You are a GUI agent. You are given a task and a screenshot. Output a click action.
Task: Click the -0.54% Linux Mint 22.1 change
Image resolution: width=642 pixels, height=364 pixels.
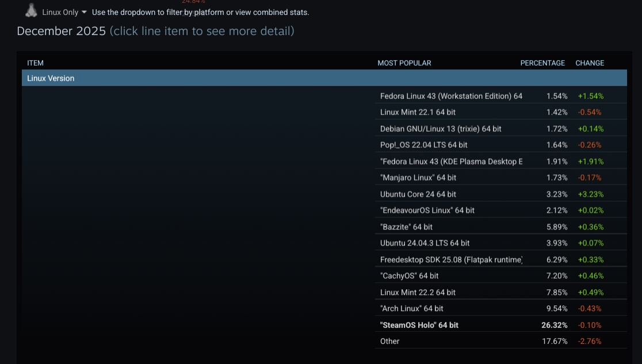click(590, 112)
